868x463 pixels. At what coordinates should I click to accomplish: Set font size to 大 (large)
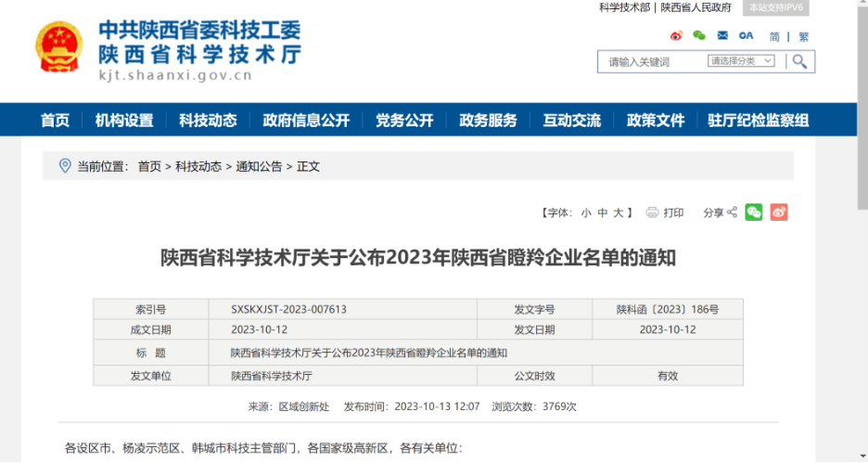pyautogui.click(x=618, y=212)
